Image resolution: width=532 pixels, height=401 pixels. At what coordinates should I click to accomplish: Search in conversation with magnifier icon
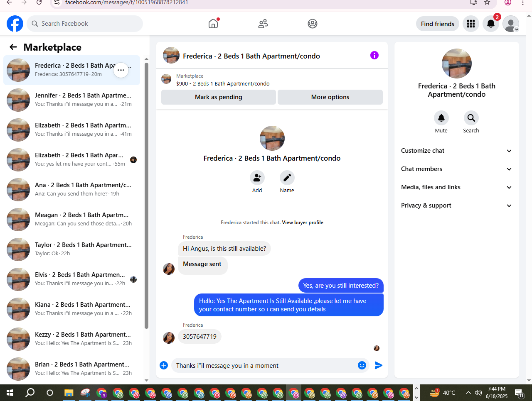471,118
